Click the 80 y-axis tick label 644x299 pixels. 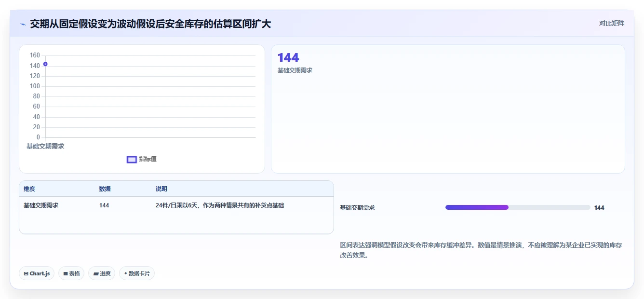click(37, 96)
